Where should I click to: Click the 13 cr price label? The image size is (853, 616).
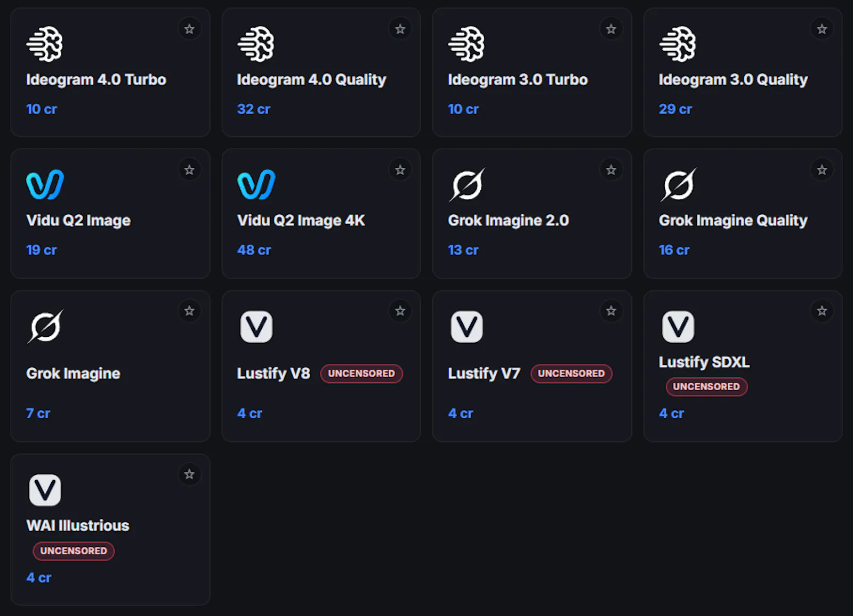(x=463, y=250)
